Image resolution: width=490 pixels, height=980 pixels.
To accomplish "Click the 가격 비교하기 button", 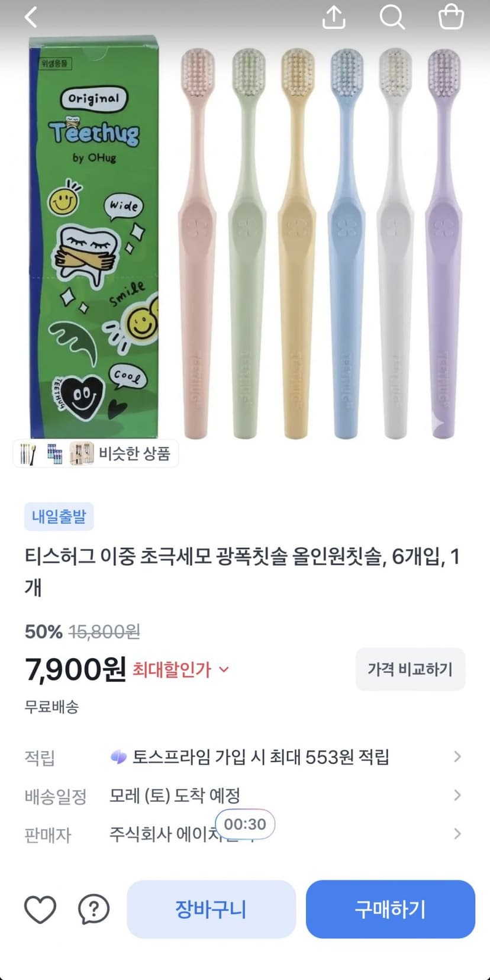I will pos(410,669).
